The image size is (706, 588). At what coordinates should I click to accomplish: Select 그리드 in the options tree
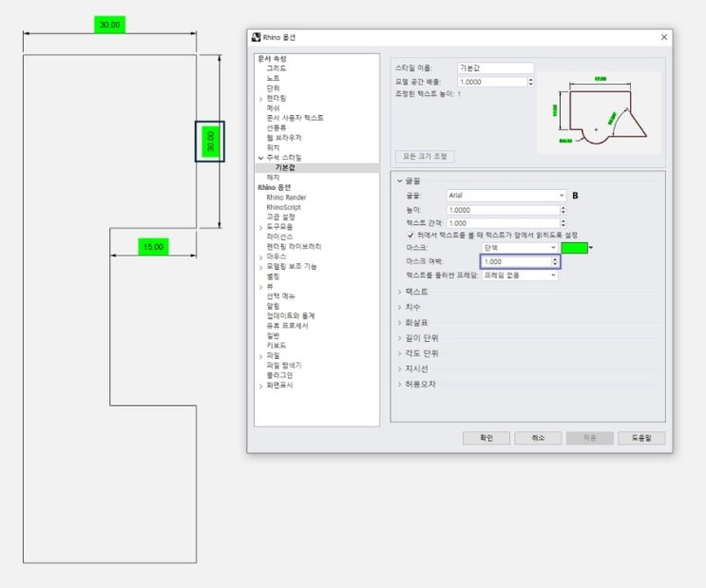pos(276,68)
